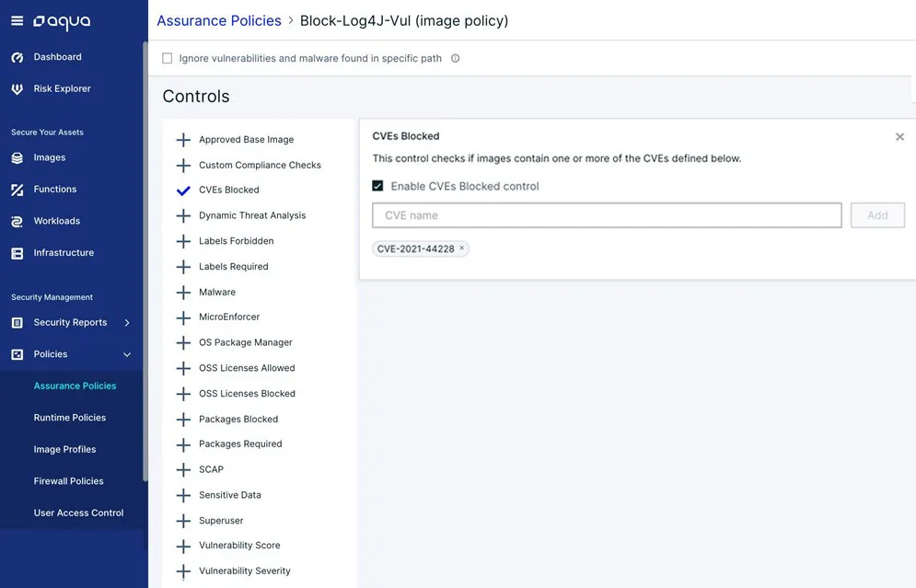Select User Access Control submenu item
Screen dimensions: 916x588
click(78, 513)
